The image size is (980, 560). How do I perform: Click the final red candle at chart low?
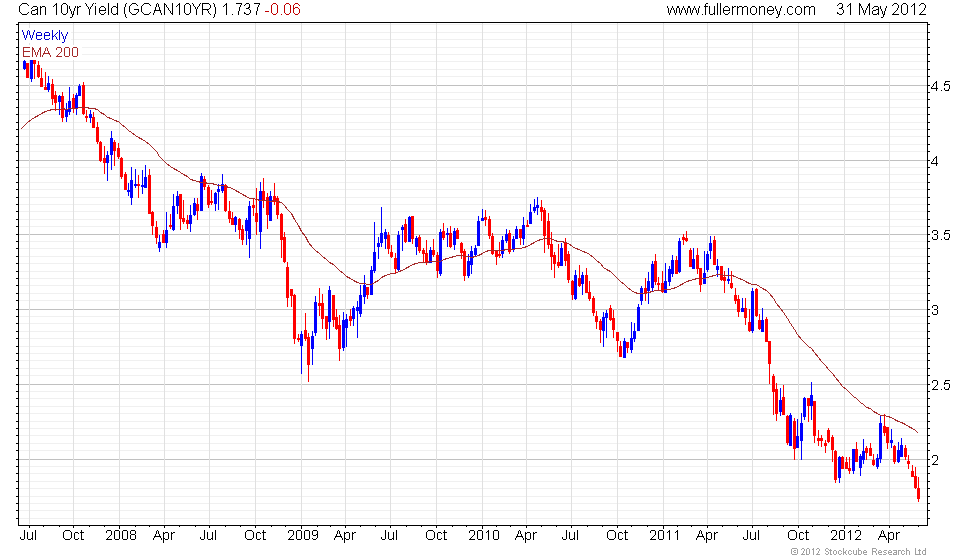pos(918,489)
